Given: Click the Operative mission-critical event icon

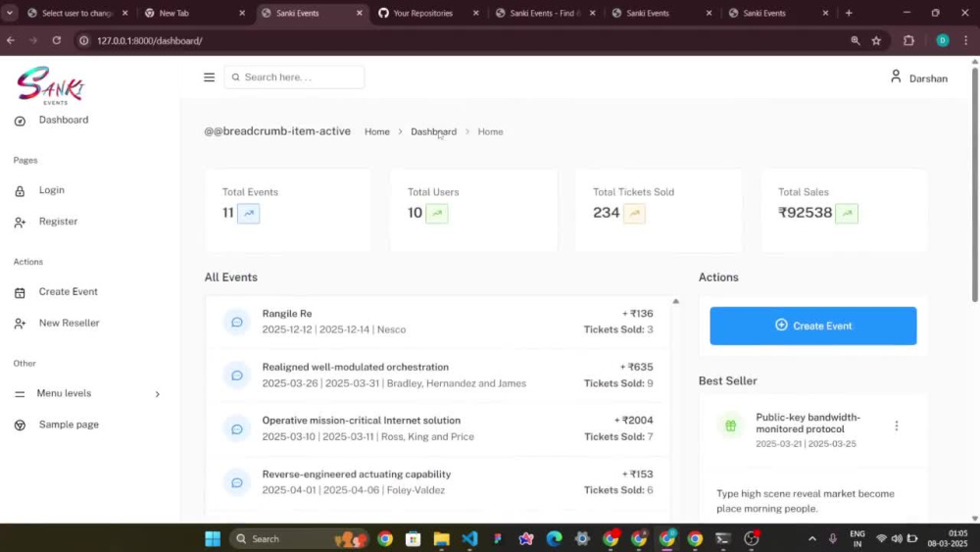Looking at the screenshot, I should coord(237,428).
